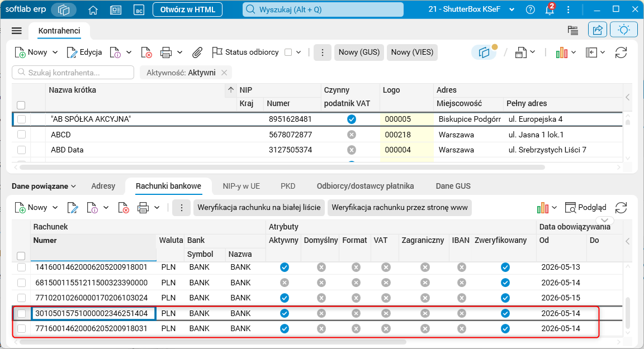
Task: Open the notifications bell
Action: [x=550, y=9]
